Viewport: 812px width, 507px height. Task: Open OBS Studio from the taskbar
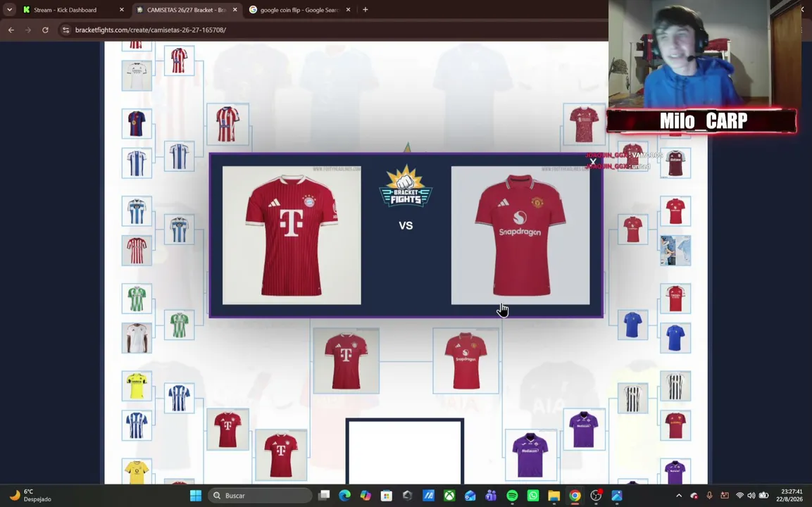click(x=596, y=496)
